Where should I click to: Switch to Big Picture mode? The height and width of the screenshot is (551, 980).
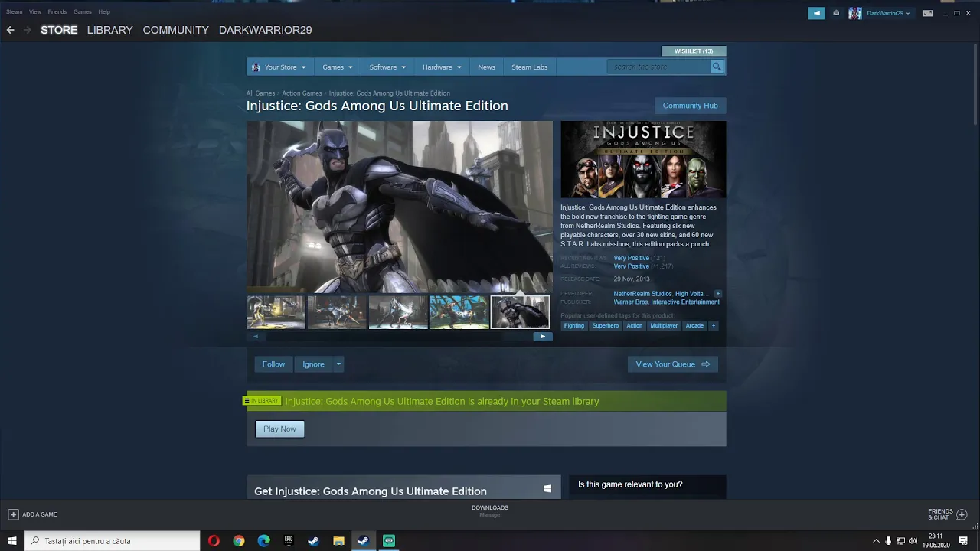pyautogui.click(x=928, y=13)
